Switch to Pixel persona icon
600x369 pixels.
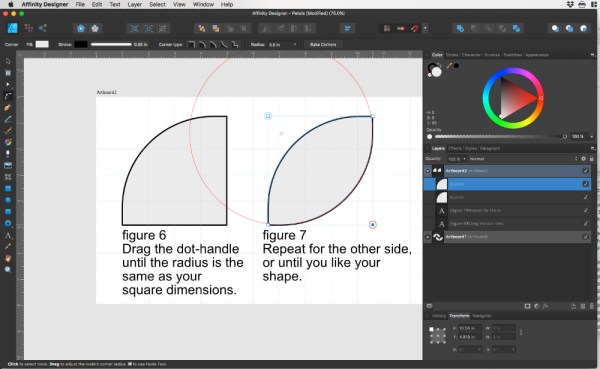point(29,28)
